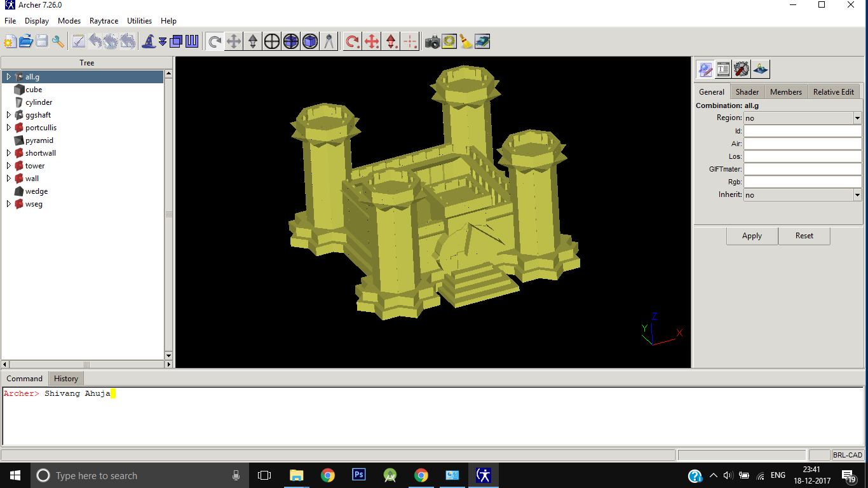Click the GIFTmater input field
The height and width of the screenshot is (488, 868).
point(803,169)
